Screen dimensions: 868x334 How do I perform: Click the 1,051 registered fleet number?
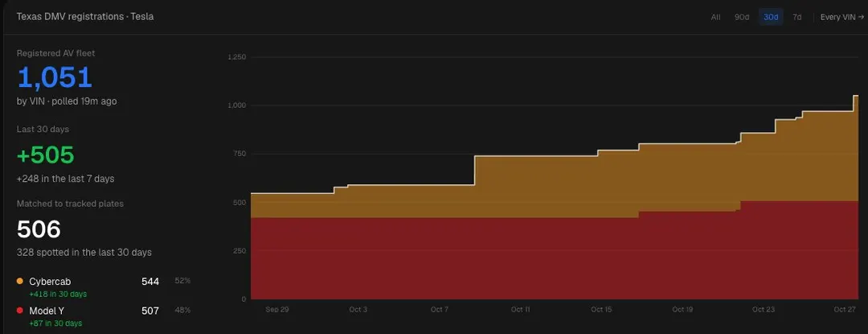tap(55, 77)
